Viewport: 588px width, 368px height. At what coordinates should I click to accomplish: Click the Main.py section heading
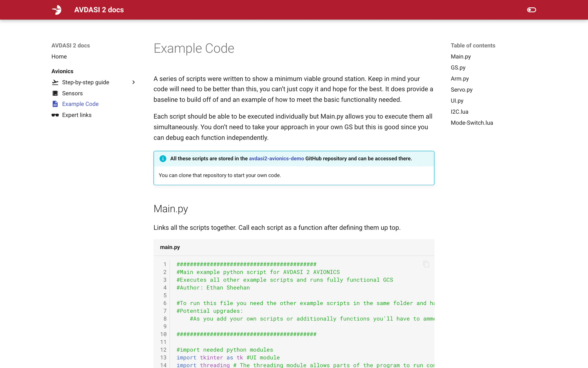(171, 208)
